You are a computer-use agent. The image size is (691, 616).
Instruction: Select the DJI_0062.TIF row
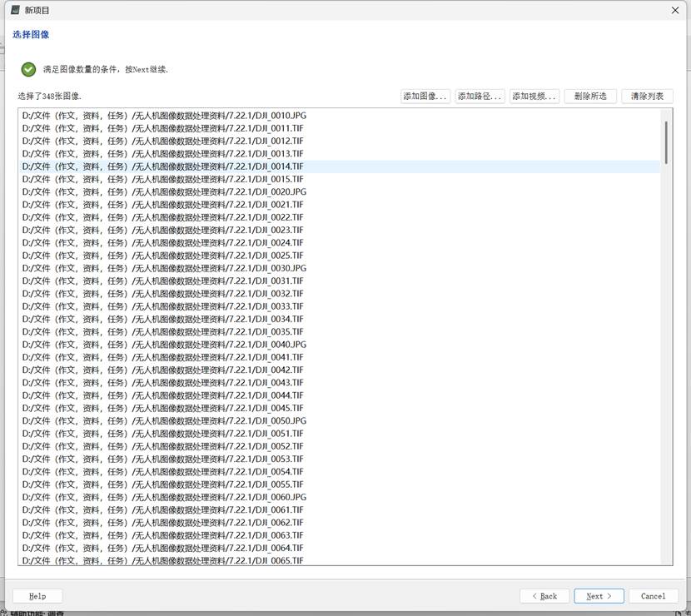coord(341,523)
